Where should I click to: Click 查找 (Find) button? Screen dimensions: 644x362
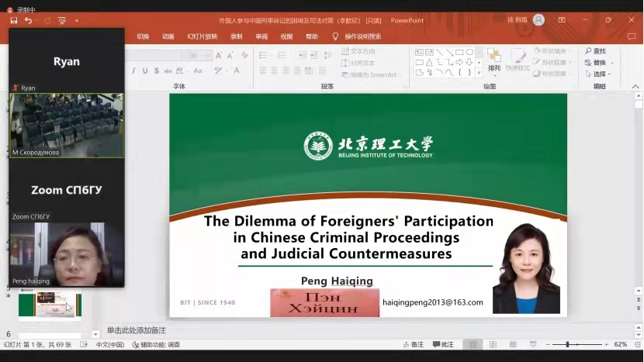point(596,51)
